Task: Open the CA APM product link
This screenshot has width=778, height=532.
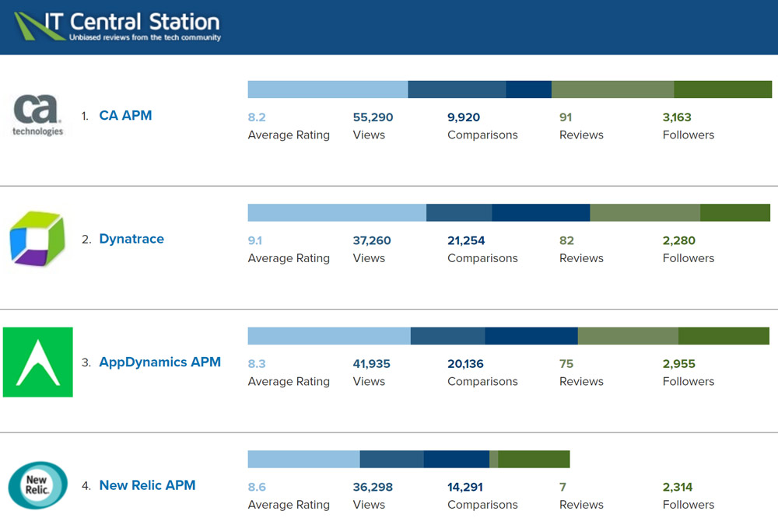Action: click(x=125, y=116)
